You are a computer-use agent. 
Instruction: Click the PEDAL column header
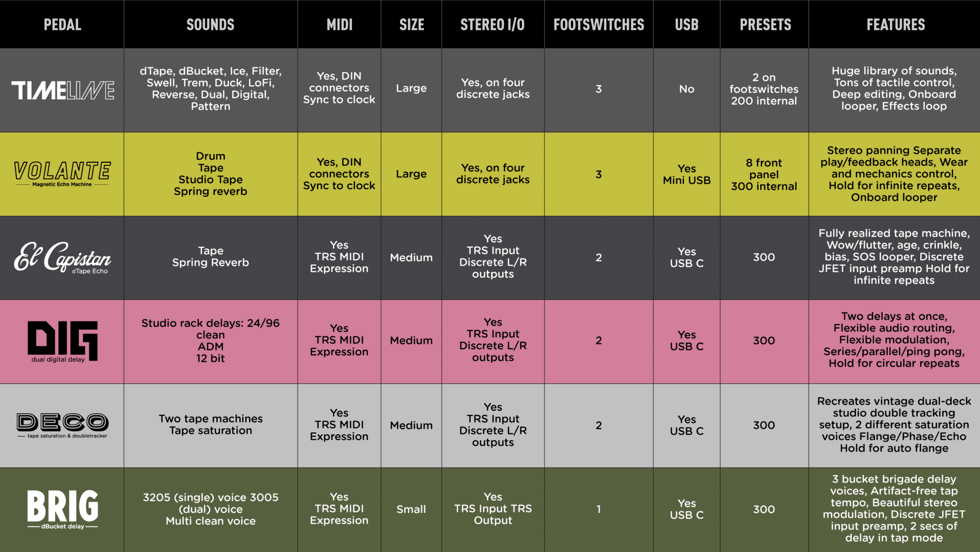click(62, 24)
